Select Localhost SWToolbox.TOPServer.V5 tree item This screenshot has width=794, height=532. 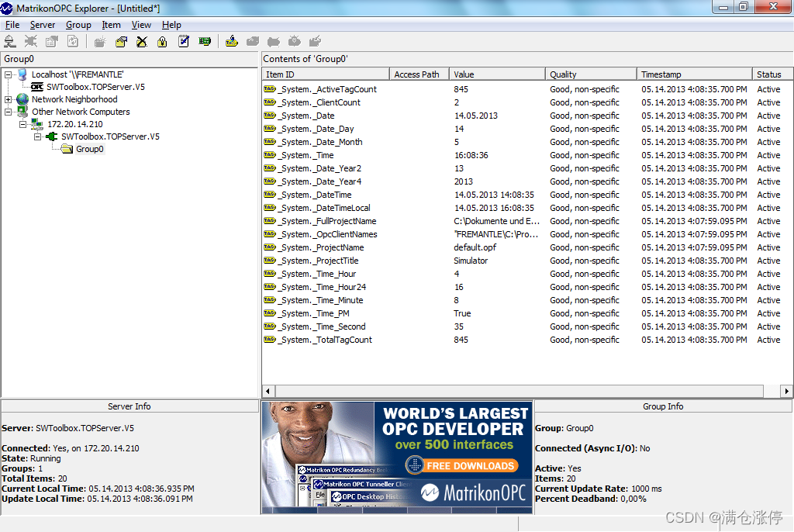click(x=95, y=87)
